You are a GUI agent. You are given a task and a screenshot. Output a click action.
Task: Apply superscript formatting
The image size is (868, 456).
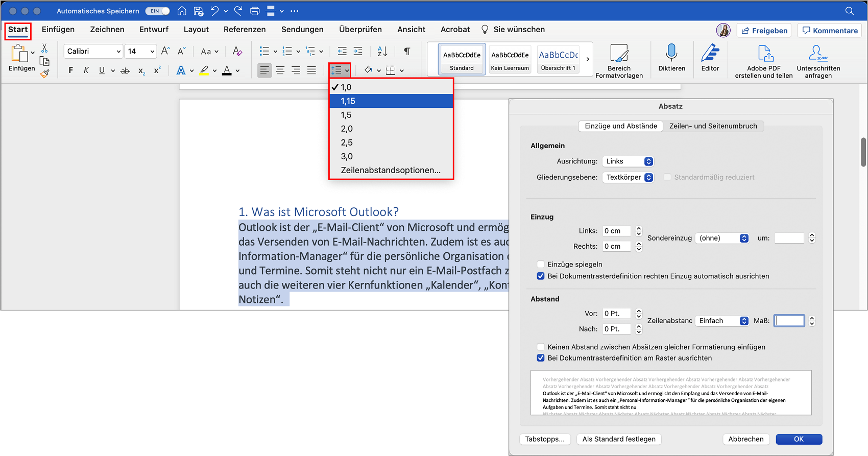click(157, 70)
